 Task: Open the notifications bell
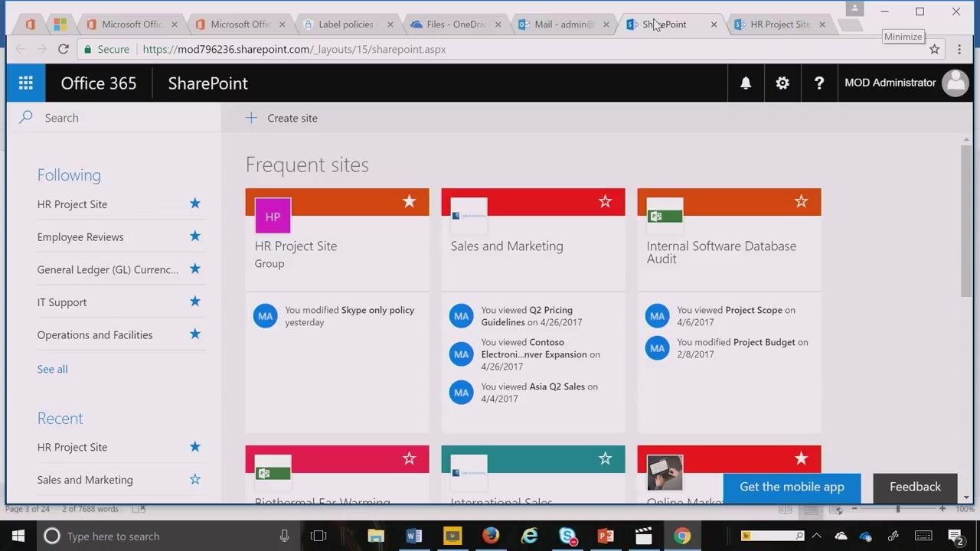coord(746,83)
